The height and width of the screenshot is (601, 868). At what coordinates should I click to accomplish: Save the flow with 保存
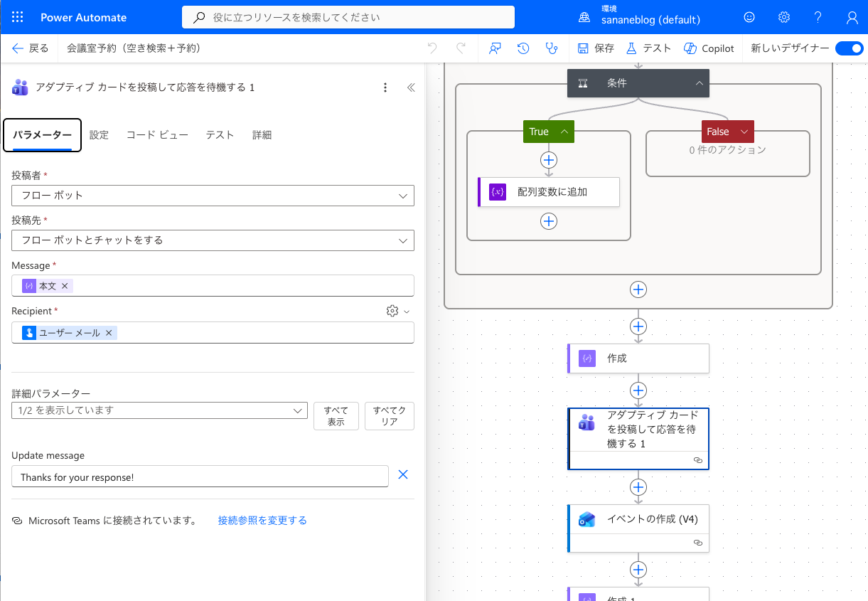point(596,48)
